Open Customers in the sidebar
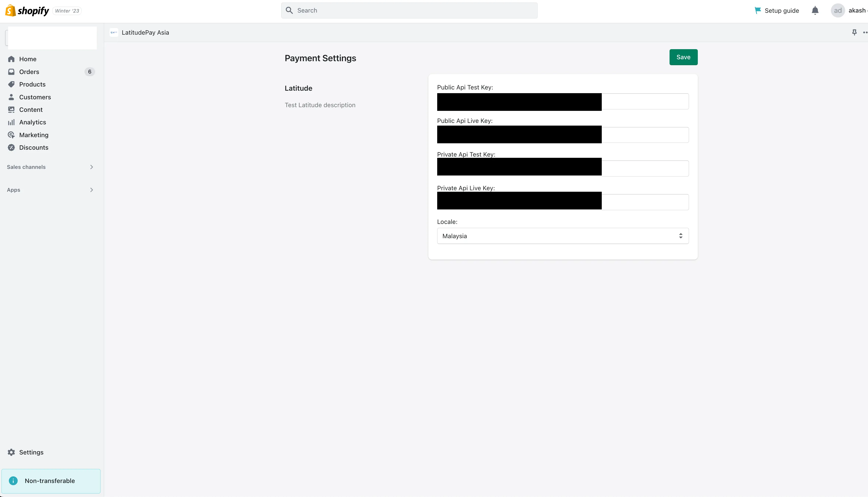The height and width of the screenshot is (497, 868). (51, 97)
